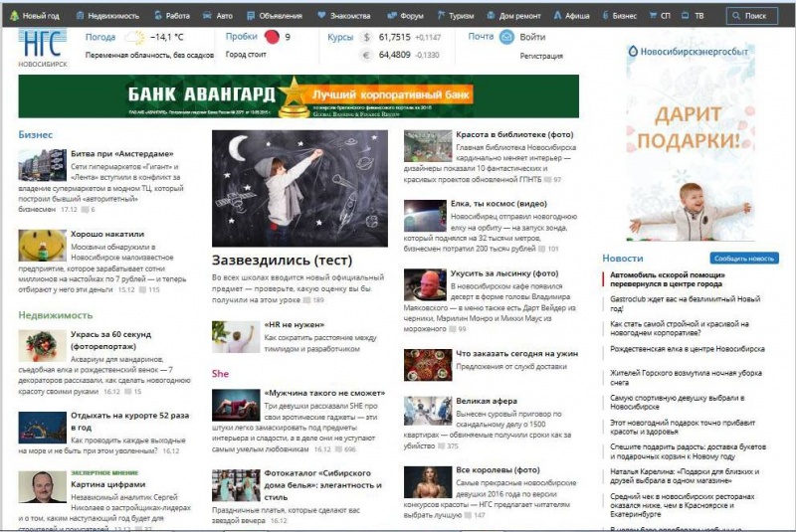Select the Форум top menu item

tap(405, 16)
